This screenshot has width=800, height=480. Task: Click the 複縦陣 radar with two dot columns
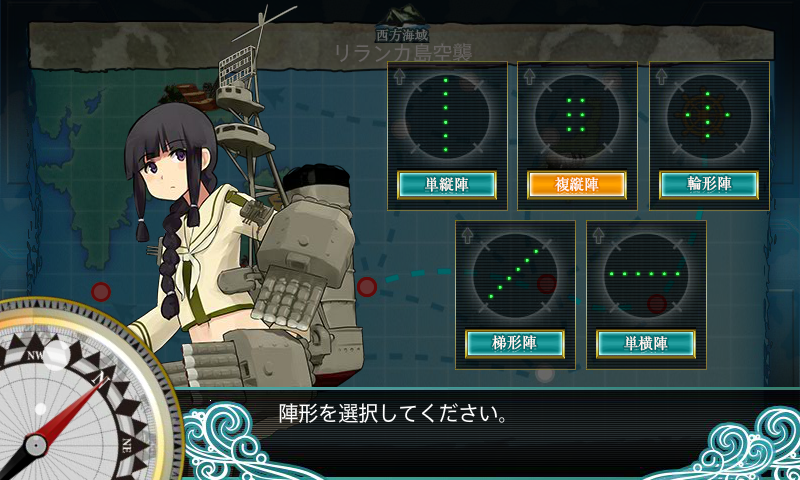(x=577, y=115)
